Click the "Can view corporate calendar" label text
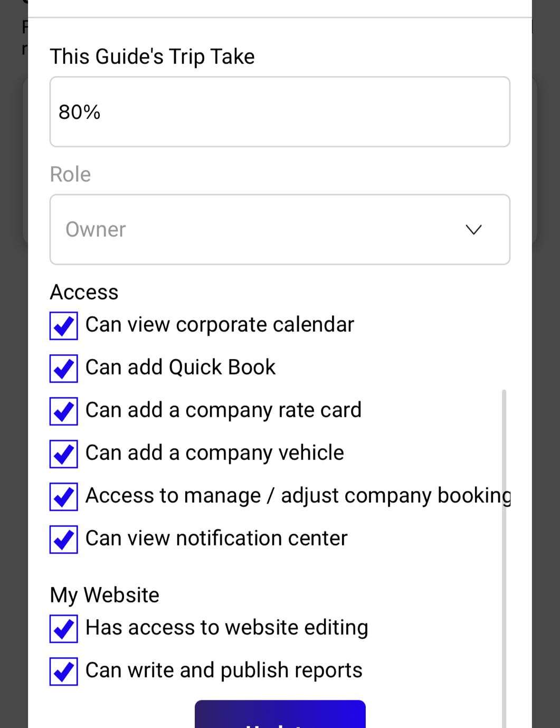Screen dimensions: 560x728 pos(220,325)
